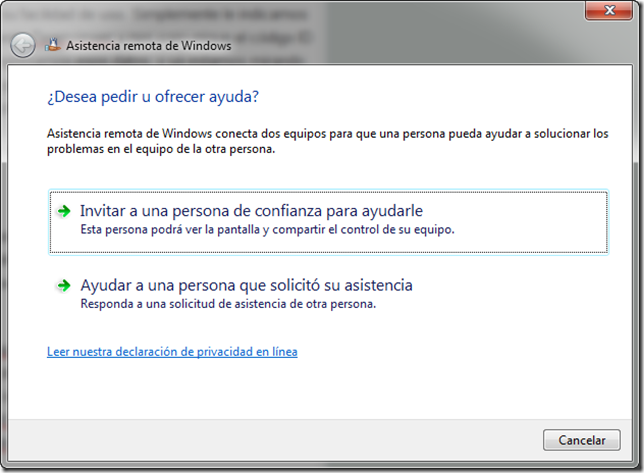Click text 'Responda a una solicitud de asistencia'

click(x=184, y=304)
